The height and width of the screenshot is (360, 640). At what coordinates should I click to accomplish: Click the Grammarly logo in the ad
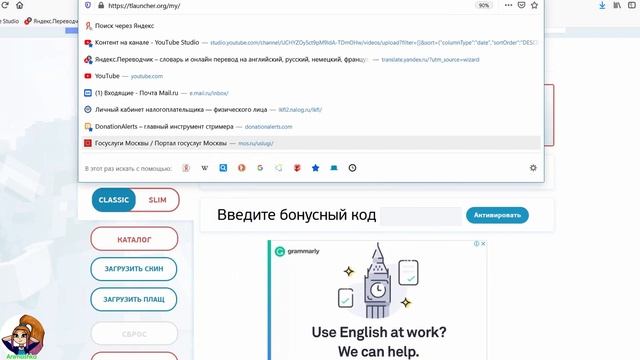coord(297,251)
